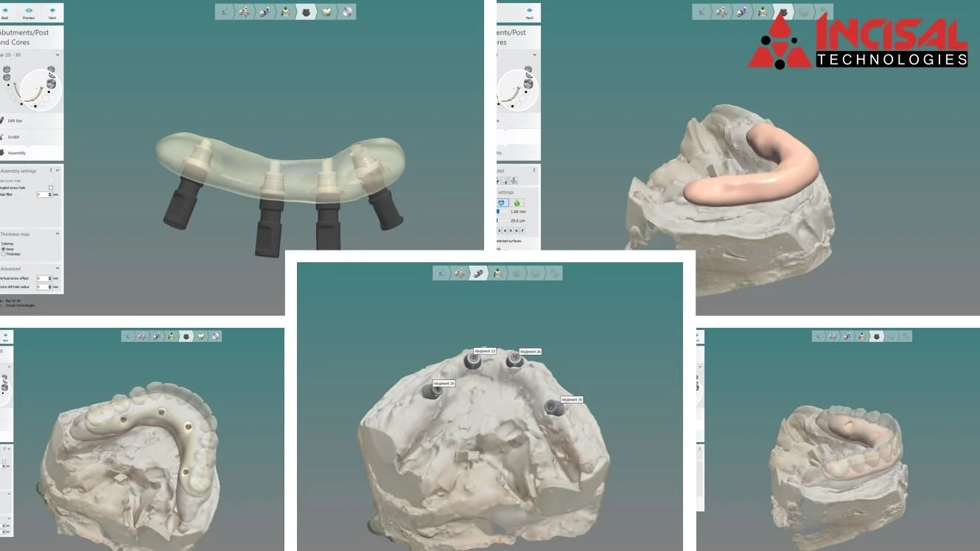The height and width of the screenshot is (551, 980).
Task: Click first workflow step icon, center screenshot
Action: coord(442,273)
